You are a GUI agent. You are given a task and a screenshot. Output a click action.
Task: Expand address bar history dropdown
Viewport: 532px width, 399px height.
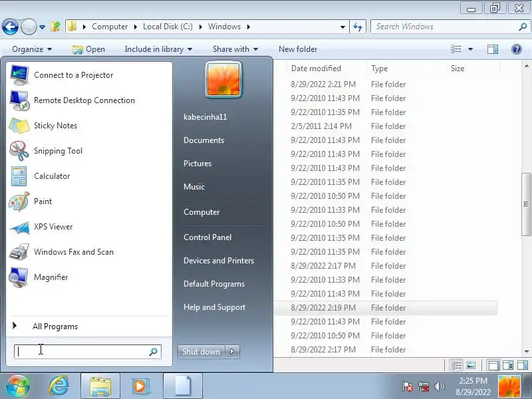click(x=342, y=27)
